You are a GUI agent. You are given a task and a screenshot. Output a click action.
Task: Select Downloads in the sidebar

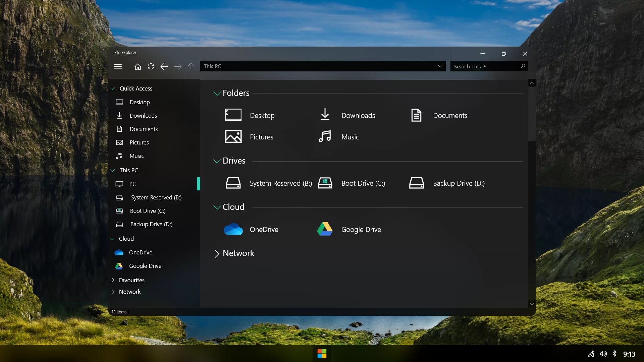pos(143,116)
